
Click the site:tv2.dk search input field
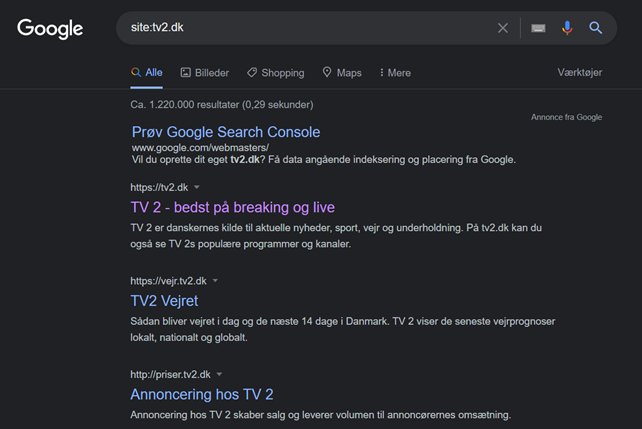tap(307, 28)
